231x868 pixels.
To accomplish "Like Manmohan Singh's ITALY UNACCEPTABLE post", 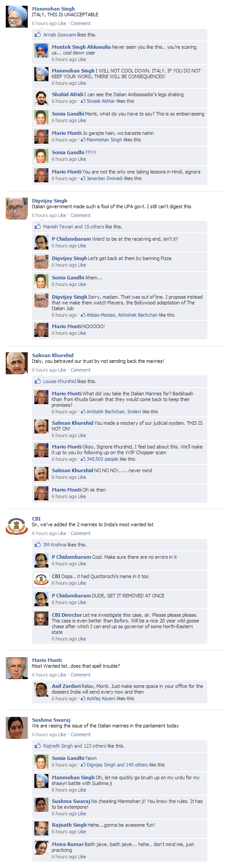I will pyautogui.click(x=62, y=24).
